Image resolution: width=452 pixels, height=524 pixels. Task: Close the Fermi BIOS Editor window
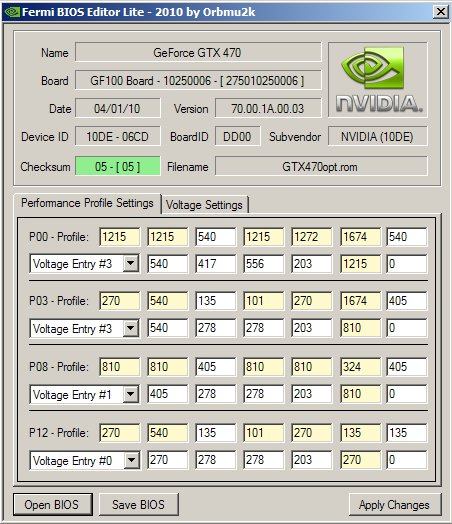pyautogui.click(x=440, y=12)
